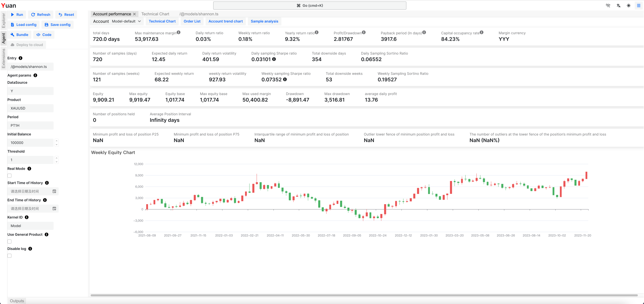Viewport: 644px width, 304px height.
Task: Open the hamburger menu icon
Action: tap(638, 6)
